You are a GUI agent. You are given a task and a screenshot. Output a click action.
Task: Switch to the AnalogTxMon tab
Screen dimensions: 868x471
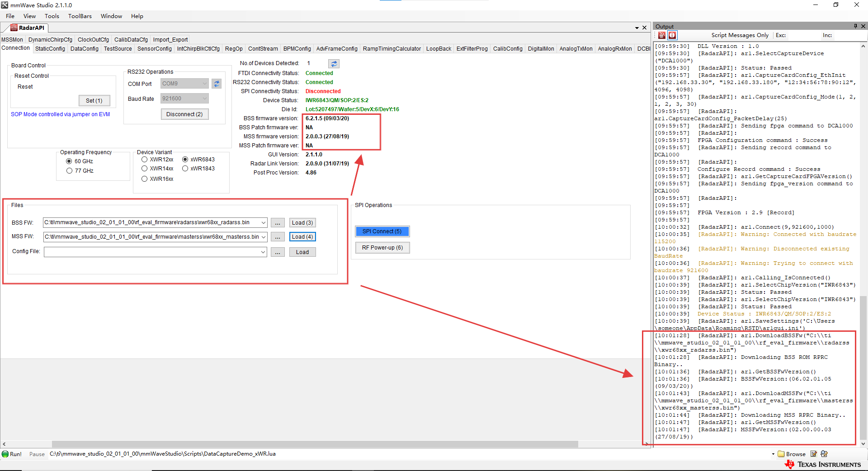pyautogui.click(x=576, y=49)
